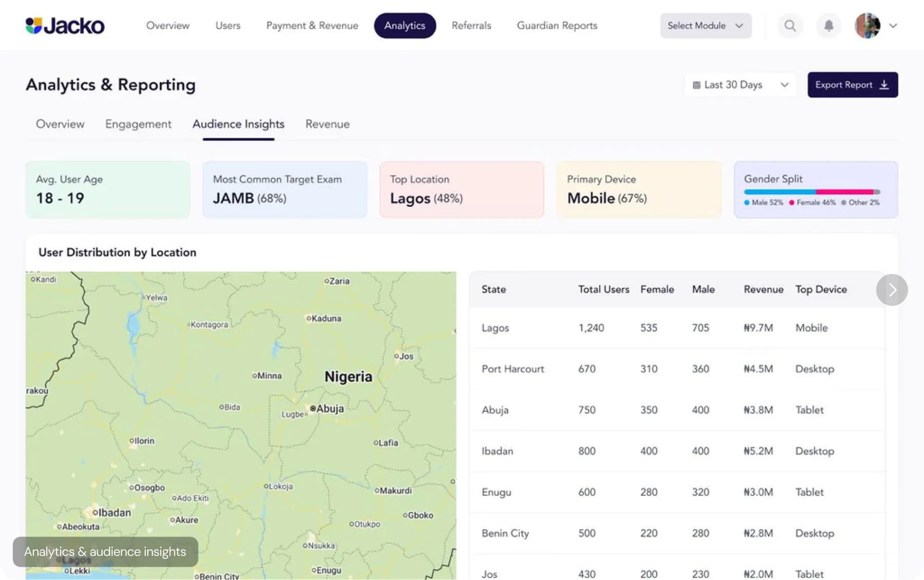Click the next arrow on the state table

pos(892,290)
